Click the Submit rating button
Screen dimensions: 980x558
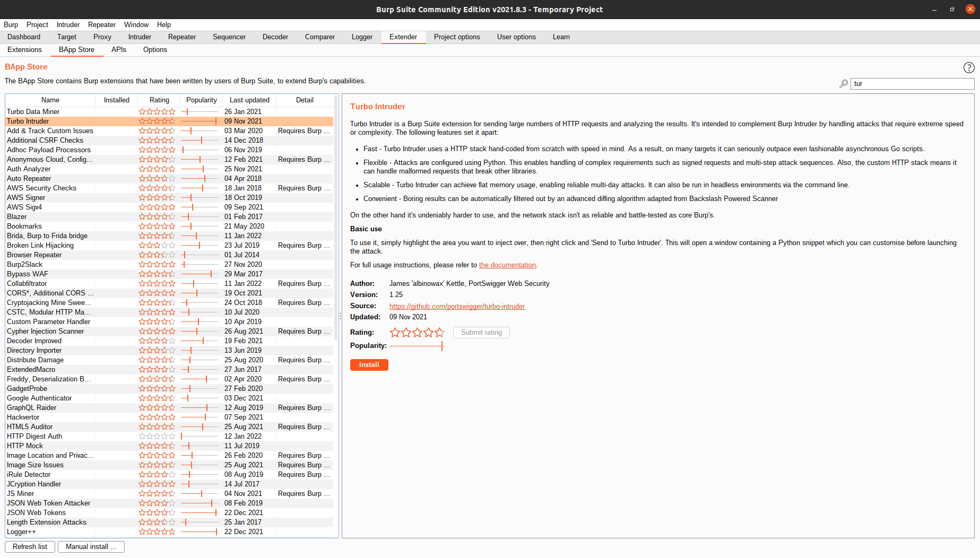pos(481,333)
